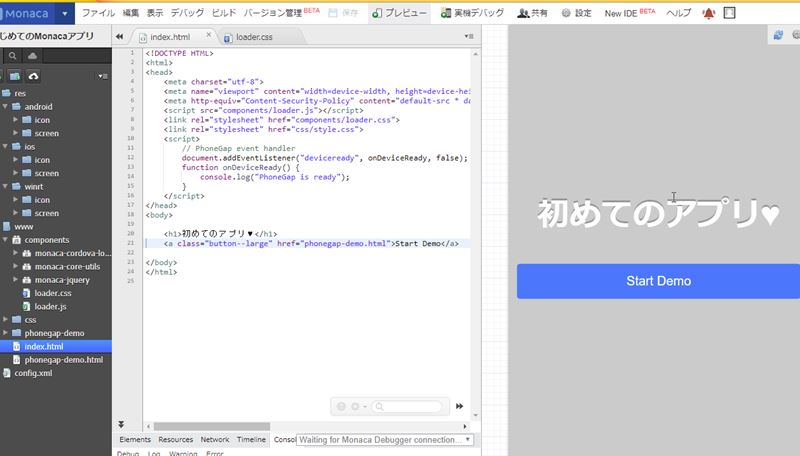Switch to the index.html tab
800x456 pixels.
click(x=170, y=37)
